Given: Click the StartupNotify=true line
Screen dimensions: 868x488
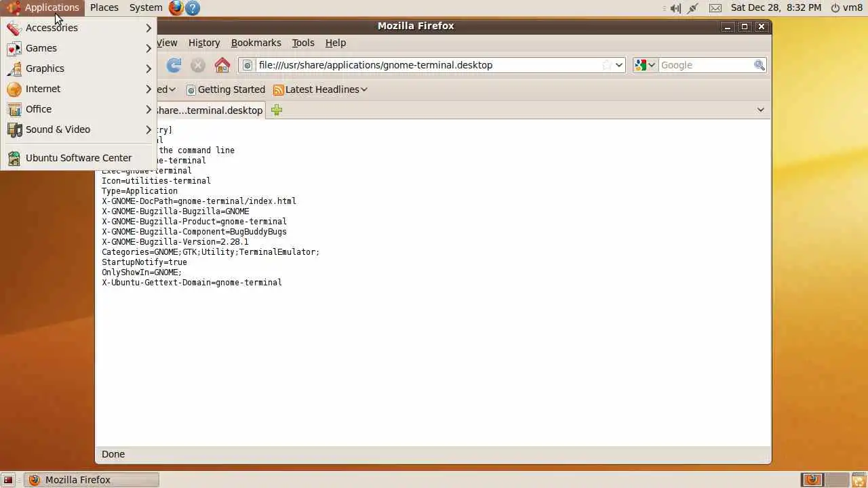Looking at the screenshot, I should [144, 262].
